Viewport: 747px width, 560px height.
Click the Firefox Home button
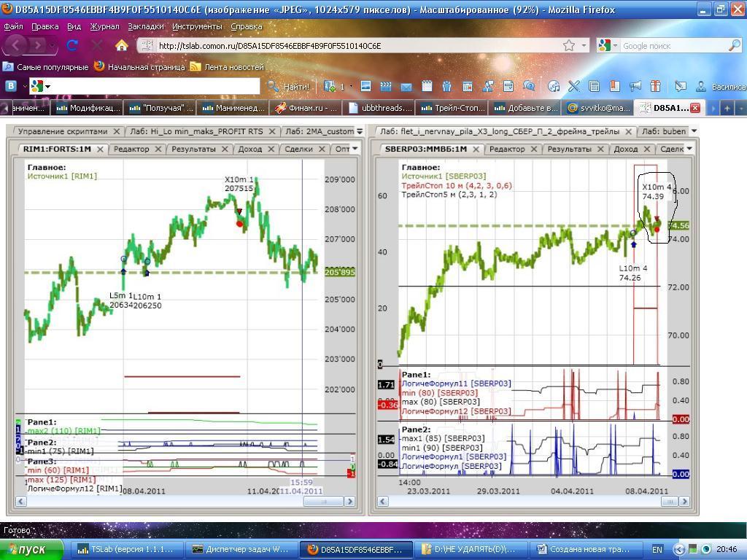tap(122, 46)
